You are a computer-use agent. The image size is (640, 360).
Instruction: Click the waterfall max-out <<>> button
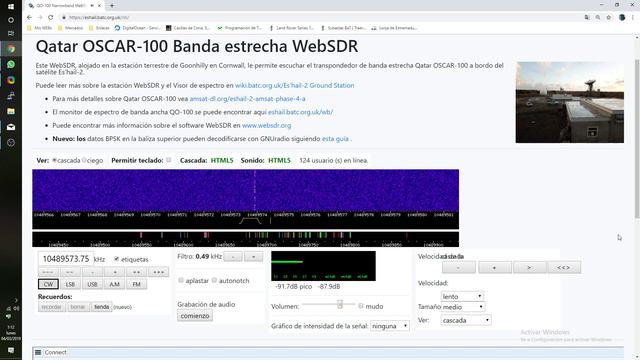[x=564, y=268]
